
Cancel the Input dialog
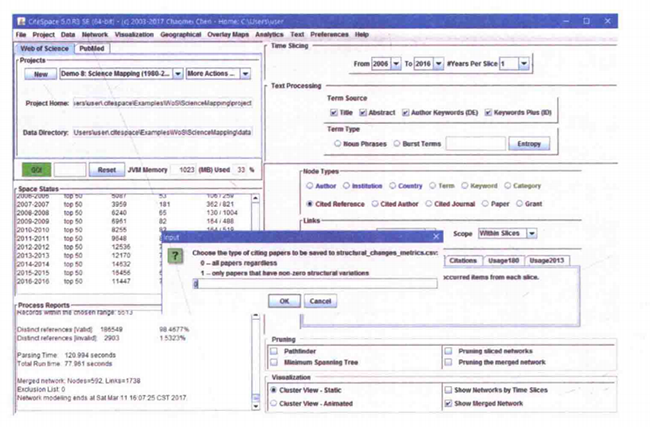click(318, 300)
